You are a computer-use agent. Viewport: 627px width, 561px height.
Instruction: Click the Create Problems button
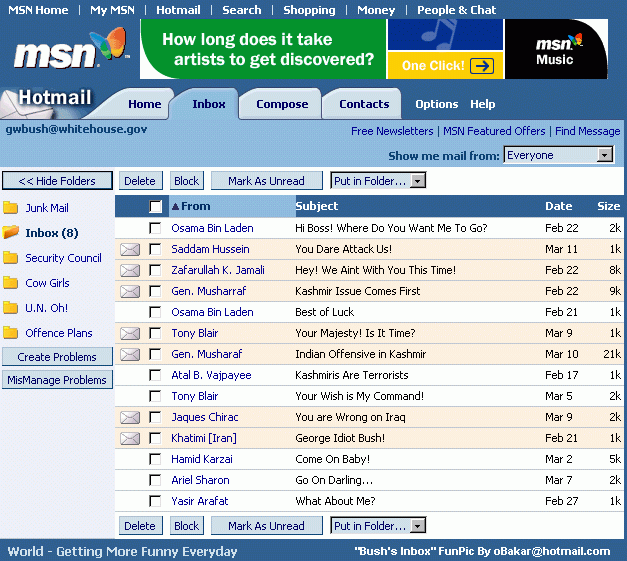point(57,357)
